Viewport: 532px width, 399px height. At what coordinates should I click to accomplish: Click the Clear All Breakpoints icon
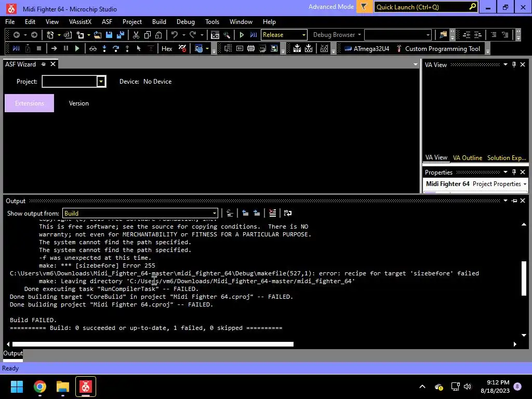[182, 48]
